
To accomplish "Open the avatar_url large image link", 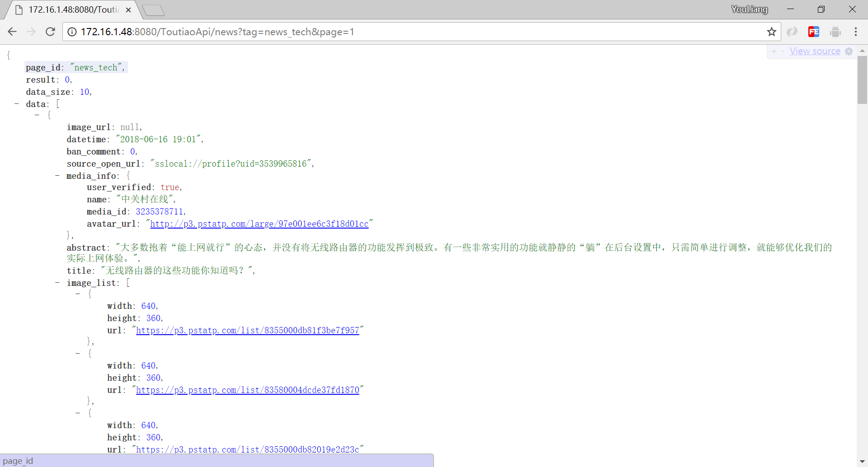I will point(259,224).
